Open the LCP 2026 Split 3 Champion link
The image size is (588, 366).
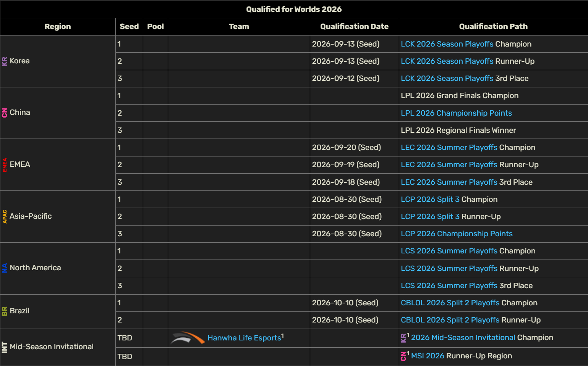[430, 199]
